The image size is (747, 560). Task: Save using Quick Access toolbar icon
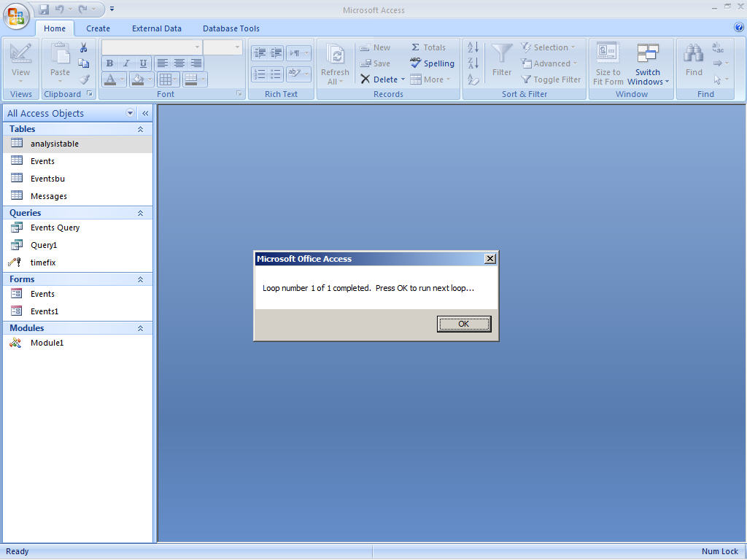click(44, 9)
